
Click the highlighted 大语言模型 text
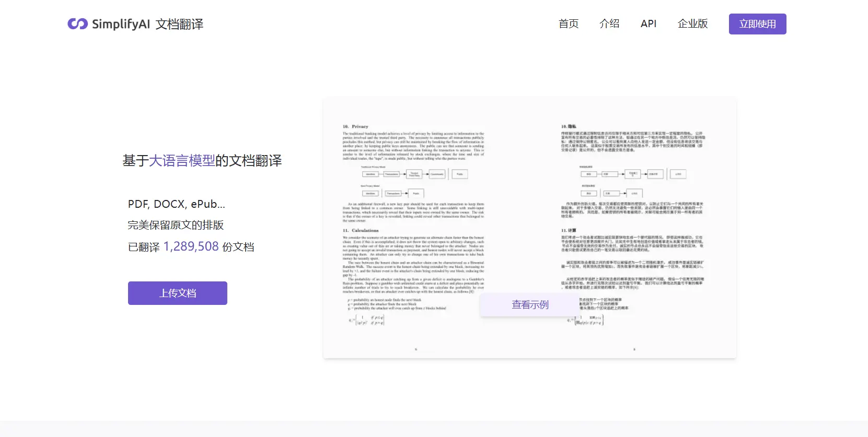click(x=182, y=161)
